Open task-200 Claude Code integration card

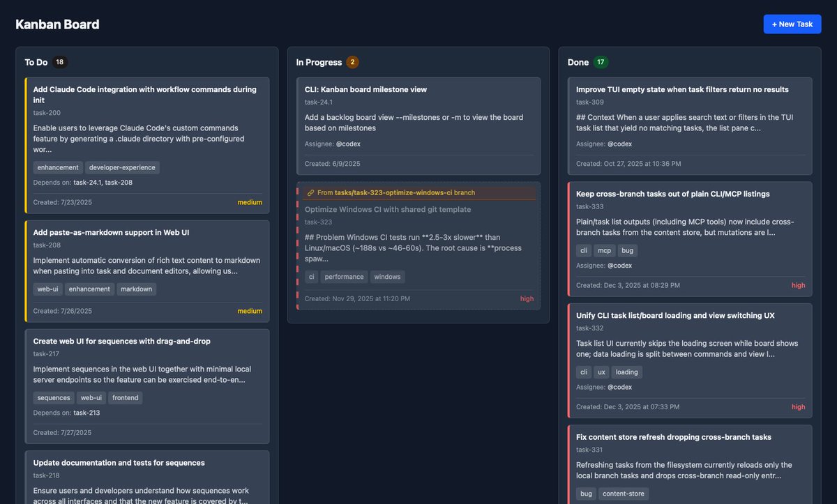pyautogui.click(x=147, y=145)
